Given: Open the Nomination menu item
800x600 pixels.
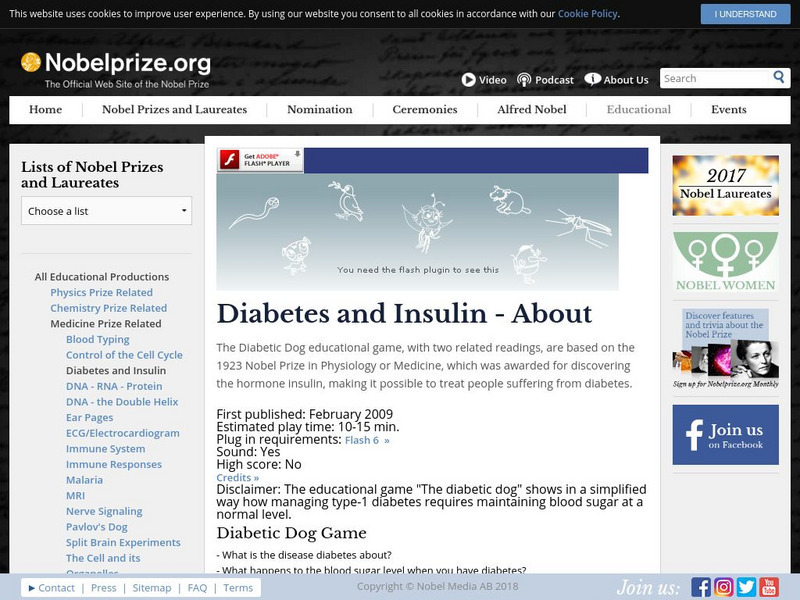Looking at the screenshot, I should 319,110.
